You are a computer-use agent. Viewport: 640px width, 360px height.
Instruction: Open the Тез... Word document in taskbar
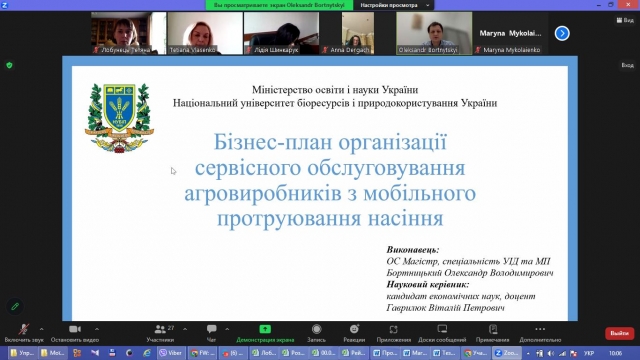pyautogui.click(x=446, y=353)
